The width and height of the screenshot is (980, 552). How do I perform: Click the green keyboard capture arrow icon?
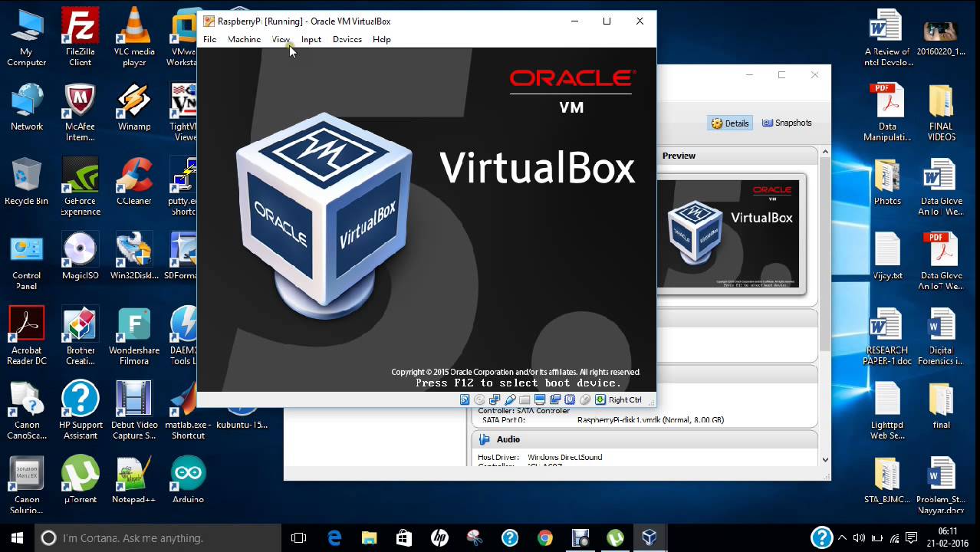pos(600,399)
